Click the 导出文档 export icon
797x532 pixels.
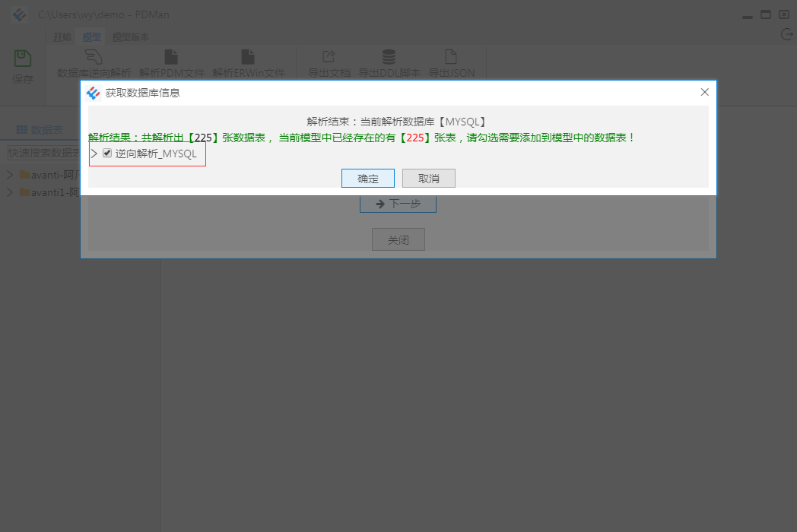(329, 56)
